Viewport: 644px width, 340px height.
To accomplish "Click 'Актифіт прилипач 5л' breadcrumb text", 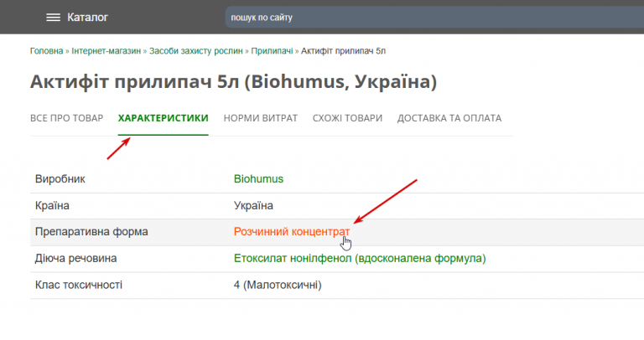I will (x=343, y=51).
